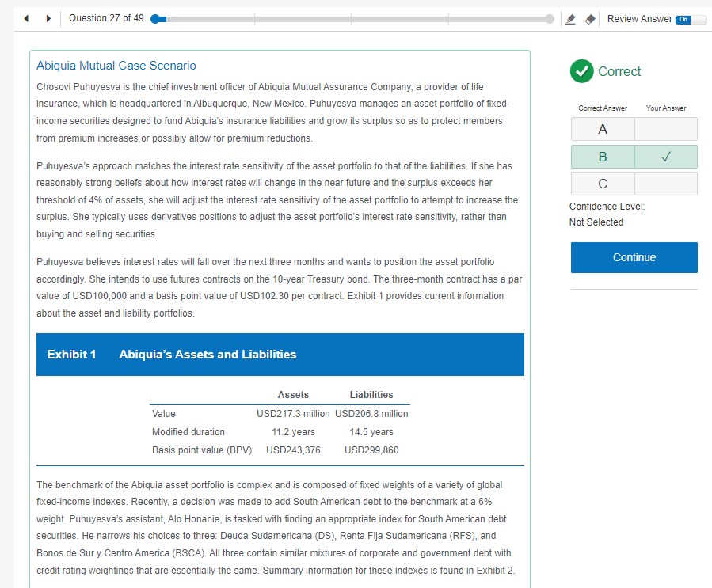Select answer option C
Screen dimensions: 712x588
pos(603,184)
